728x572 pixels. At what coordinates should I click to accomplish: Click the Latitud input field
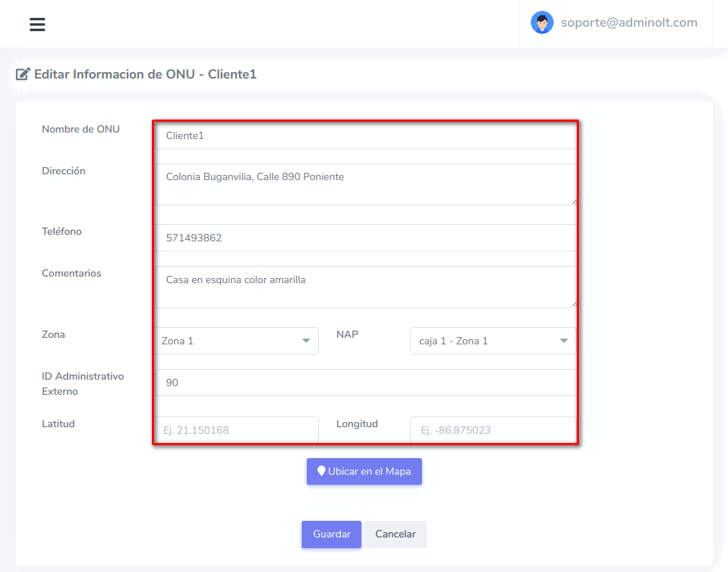point(237,430)
